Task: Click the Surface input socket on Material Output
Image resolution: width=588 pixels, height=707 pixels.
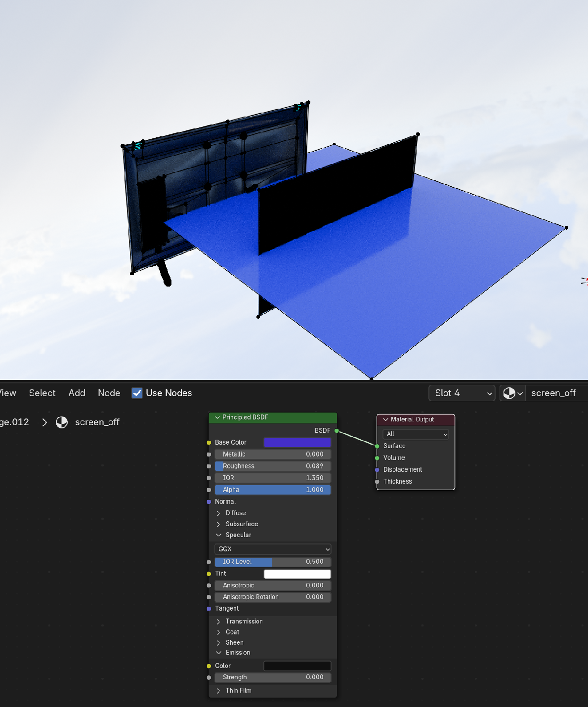Action: 377,446
